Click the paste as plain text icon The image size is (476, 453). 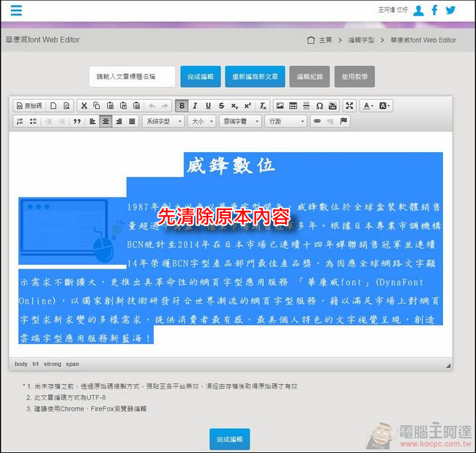click(x=124, y=105)
